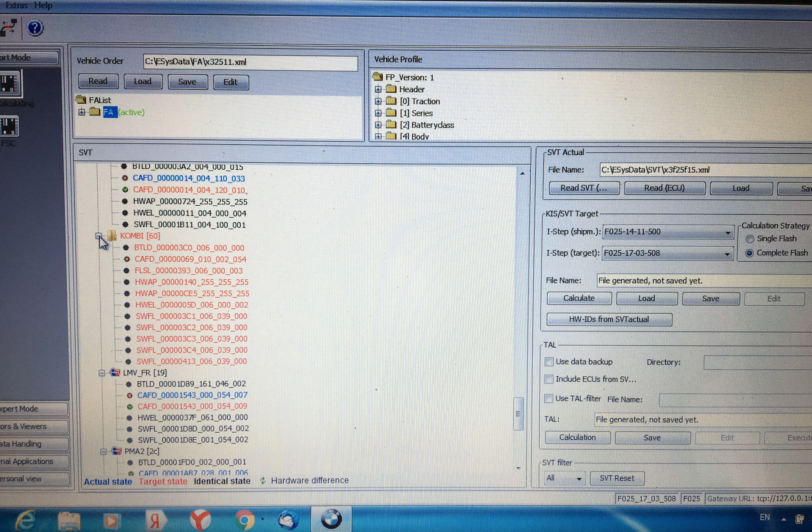Click the SVT Reset button
Image resolution: width=812 pixels, height=532 pixels.
[617, 478]
